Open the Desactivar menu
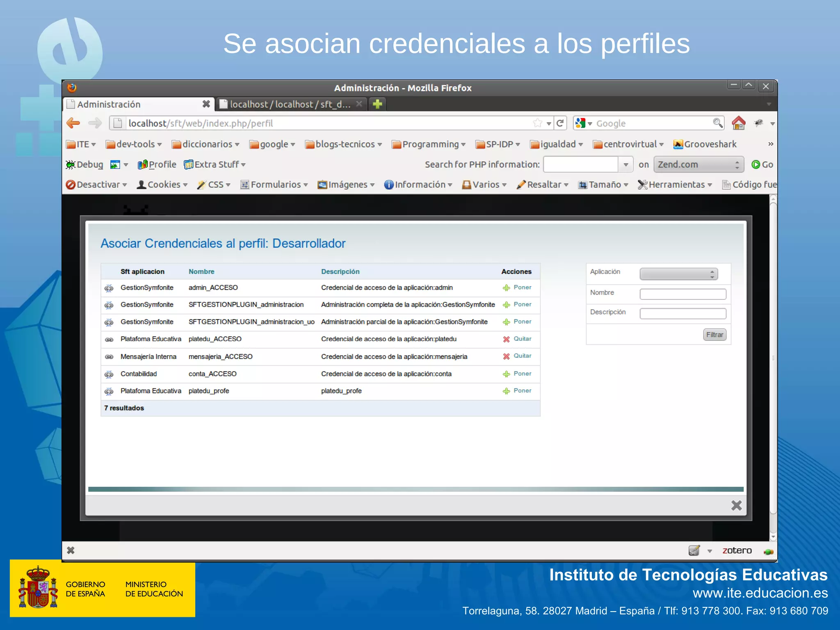 click(96, 185)
